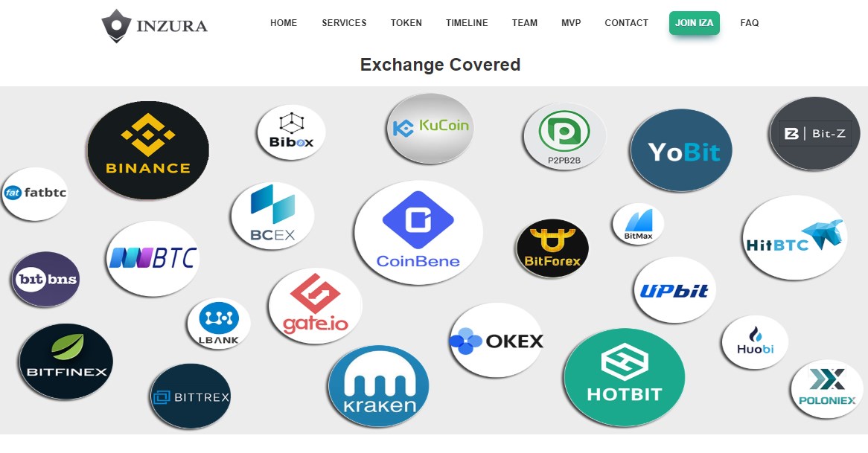The image size is (868, 453).
Task: Open the gate.io logo bubble
Action: [315, 306]
